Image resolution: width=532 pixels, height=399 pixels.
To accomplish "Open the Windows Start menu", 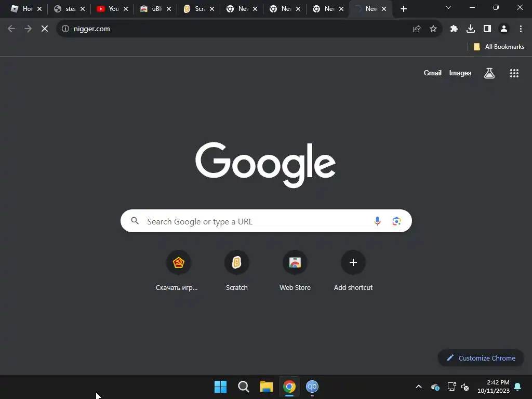I will (x=220, y=387).
